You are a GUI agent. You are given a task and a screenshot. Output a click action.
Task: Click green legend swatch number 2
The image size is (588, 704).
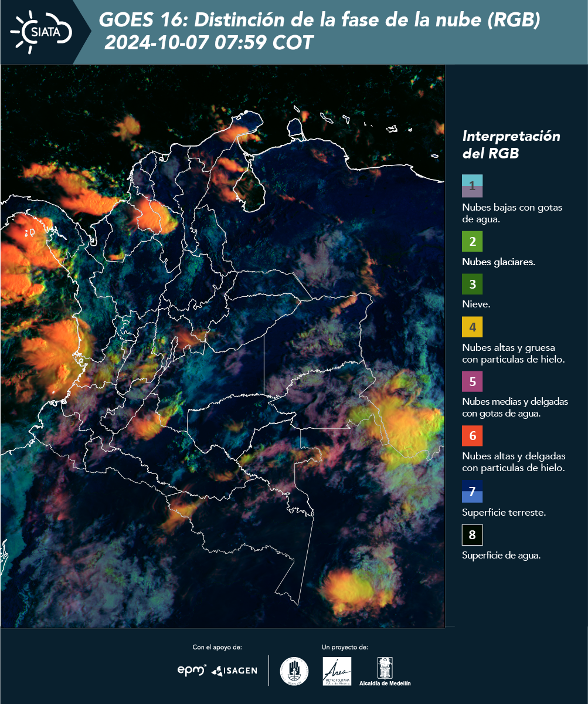(472, 241)
